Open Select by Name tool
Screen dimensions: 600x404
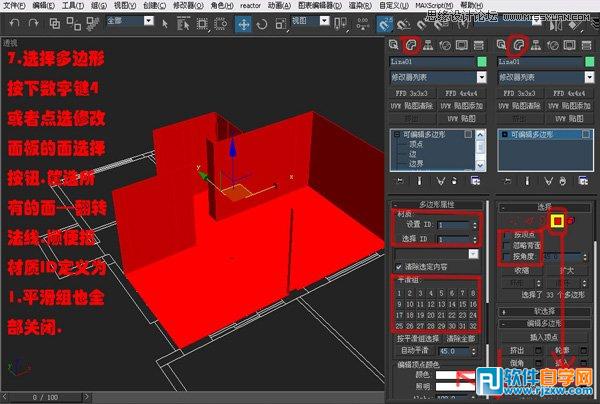pyautogui.click(x=183, y=24)
